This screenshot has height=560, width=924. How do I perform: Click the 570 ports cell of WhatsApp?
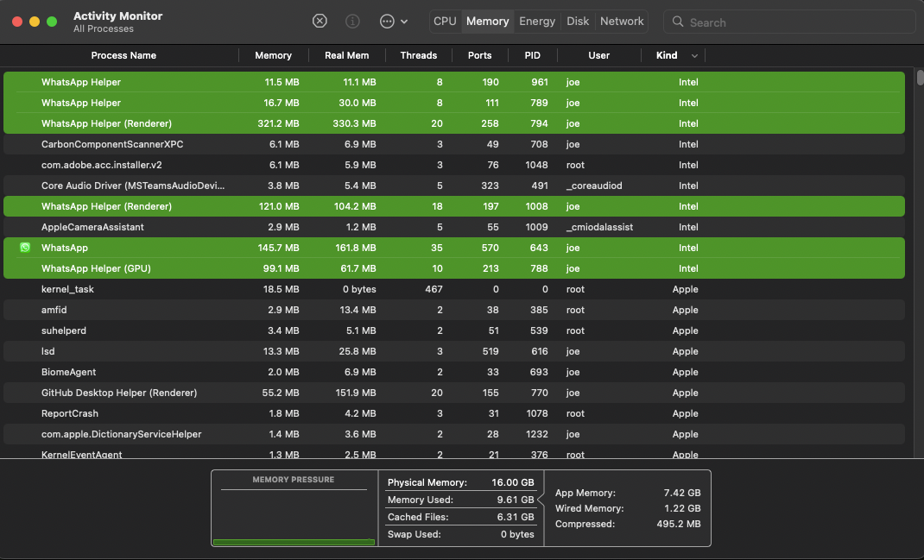[x=490, y=248]
